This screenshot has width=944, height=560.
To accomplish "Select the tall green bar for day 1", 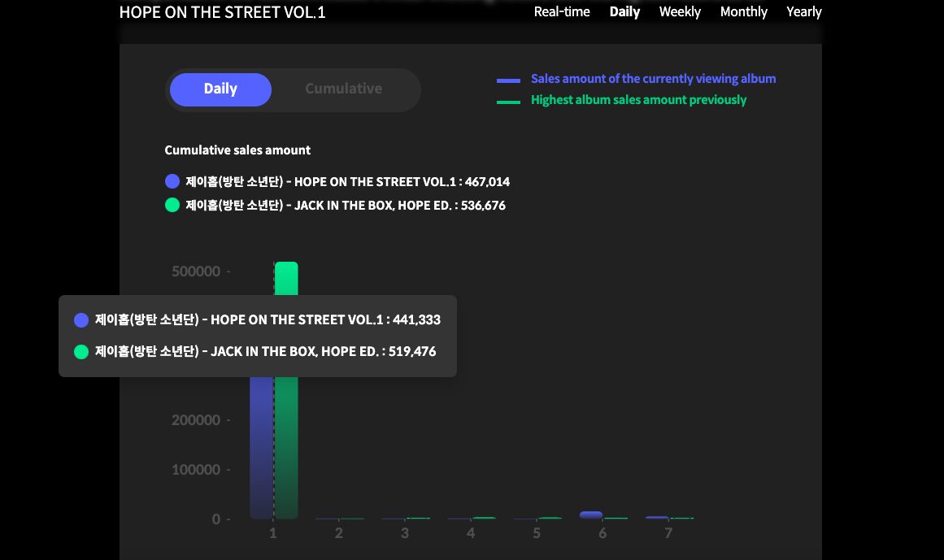I will (x=286, y=447).
